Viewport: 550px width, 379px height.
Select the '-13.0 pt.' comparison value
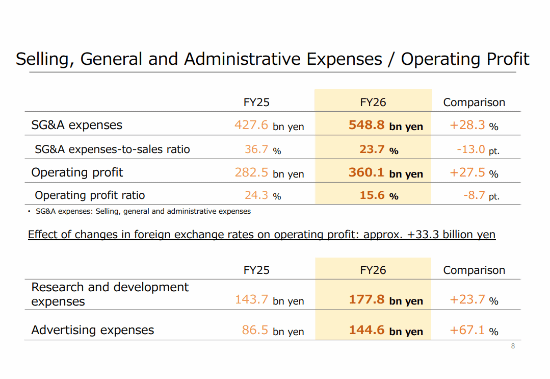478,149
